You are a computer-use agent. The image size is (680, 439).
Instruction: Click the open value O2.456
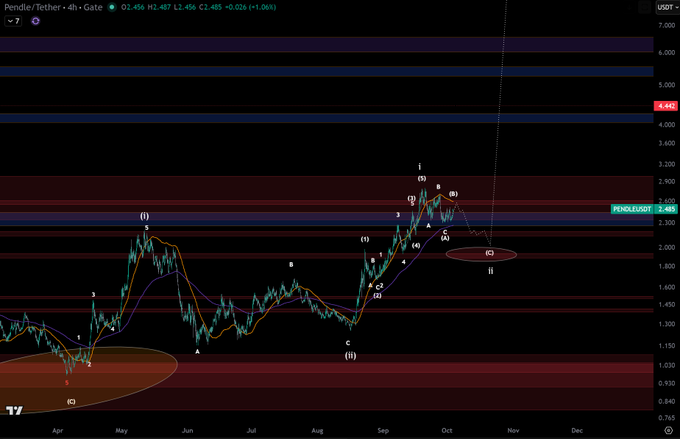click(133, 7)
